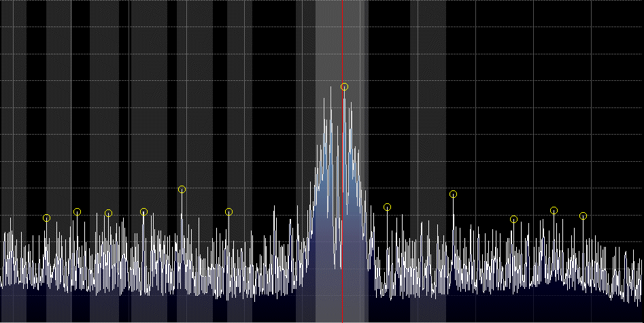The width and height of the screenshot is (644, 323).
Task: Click the third peak marker from the left
Action: click(x=108, y=214)
